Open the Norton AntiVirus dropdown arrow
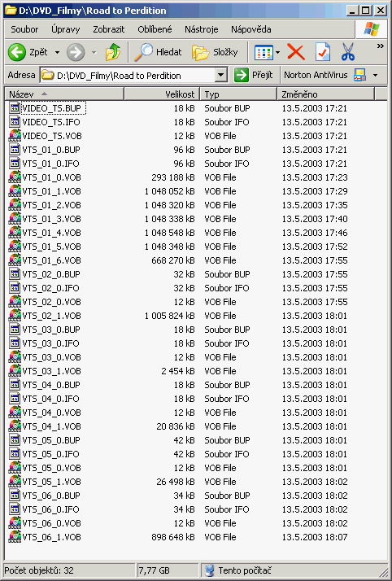This screenshot has width=392, height=581. coord(376,75)
